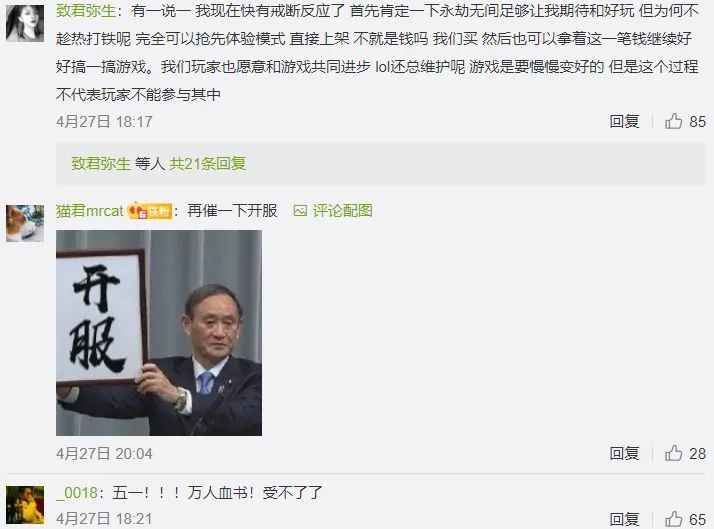Reply to the _0018 comment
Image resolution: width=714 pixels, height=529 pixels.
[x=624, y=519]
